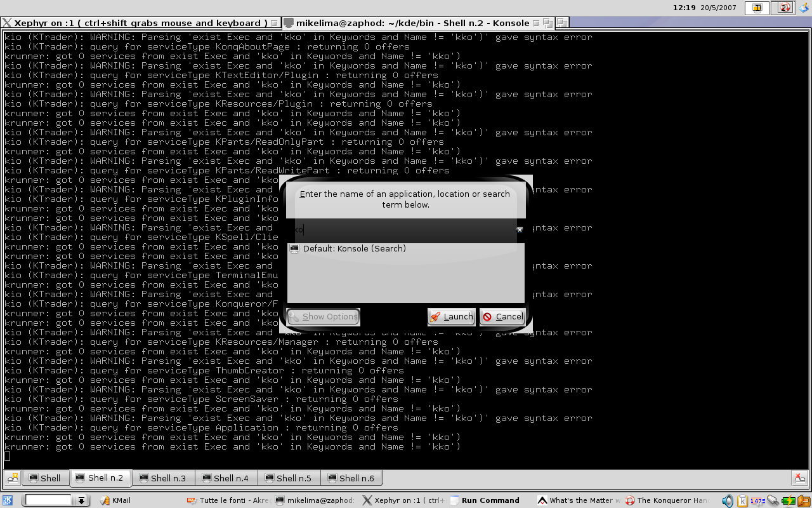This screenshot has width=812, height=508.
Task: Click the Konsole icon next to 'Default: Konsole (Search)'
Action: (x=294, y=249)
